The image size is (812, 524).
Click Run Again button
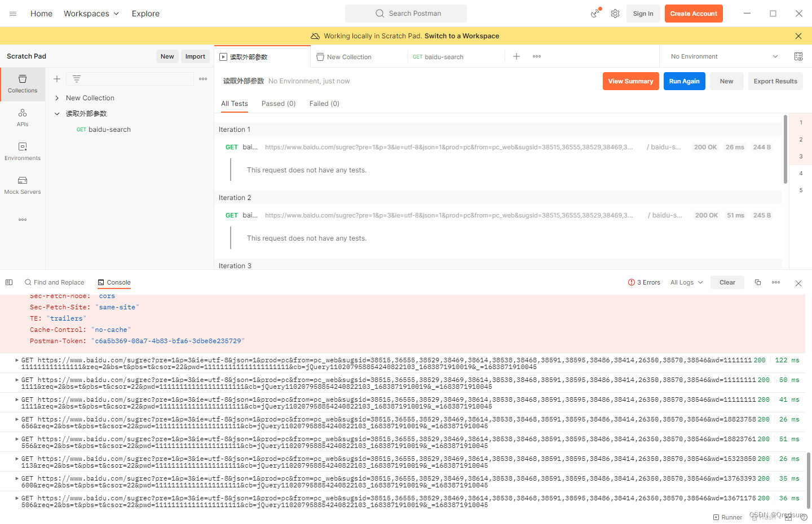pyautogui.click(x=684, y=81)
